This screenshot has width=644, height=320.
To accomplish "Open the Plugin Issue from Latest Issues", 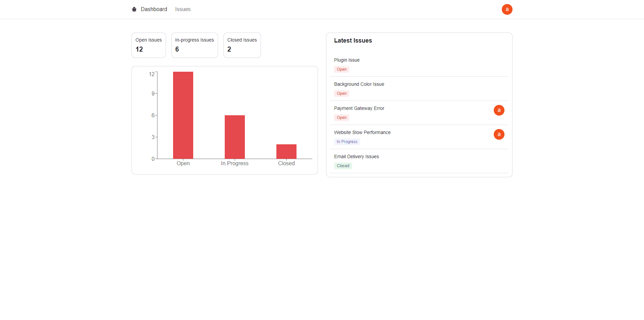I will 346,60.
